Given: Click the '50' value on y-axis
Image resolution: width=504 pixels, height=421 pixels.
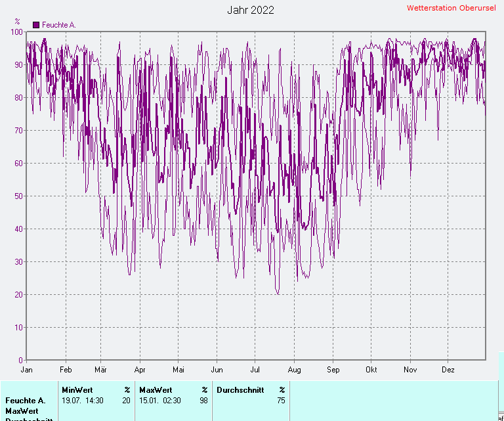Looking at the screenshot, I should tap(19, 196).
